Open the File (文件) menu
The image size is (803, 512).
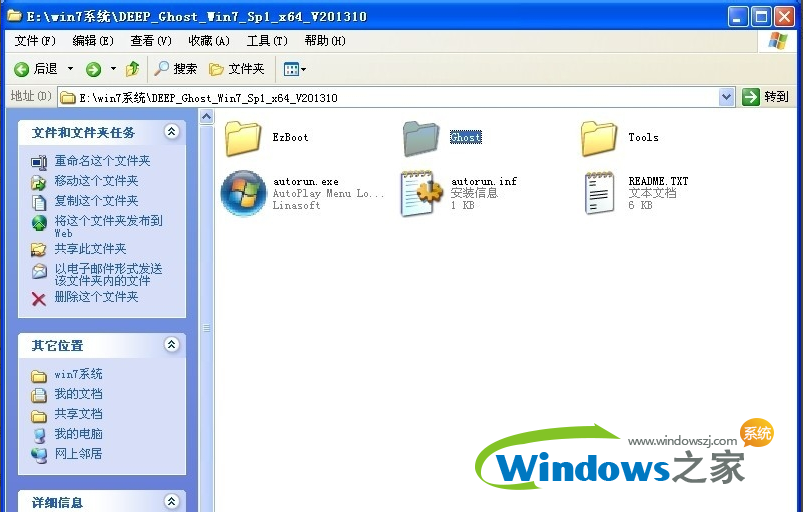35,40
